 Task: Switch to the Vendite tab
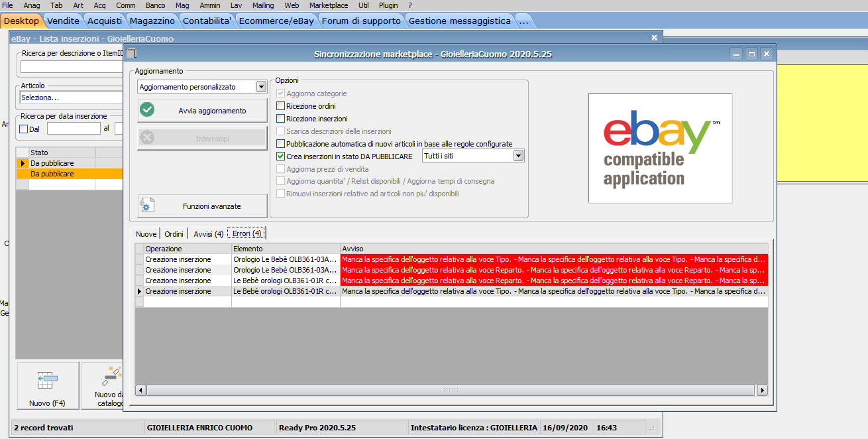tap(63, 21)
